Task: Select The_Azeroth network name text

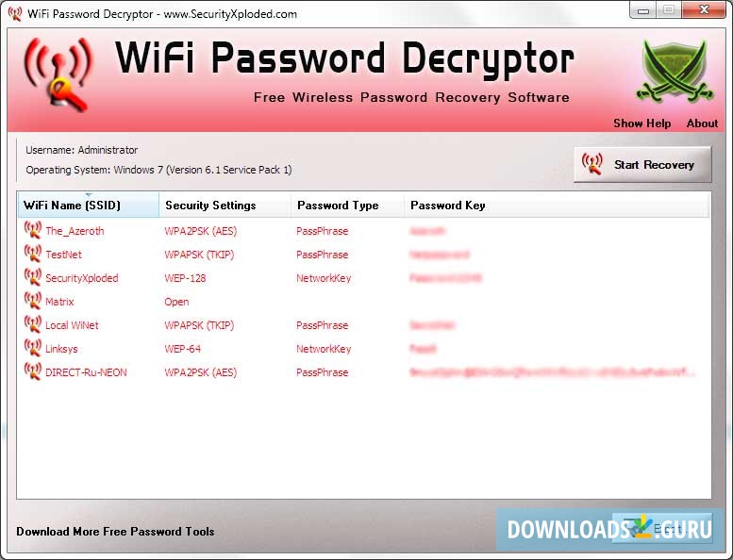Action: pyautogui.click(x=75, y=231)
